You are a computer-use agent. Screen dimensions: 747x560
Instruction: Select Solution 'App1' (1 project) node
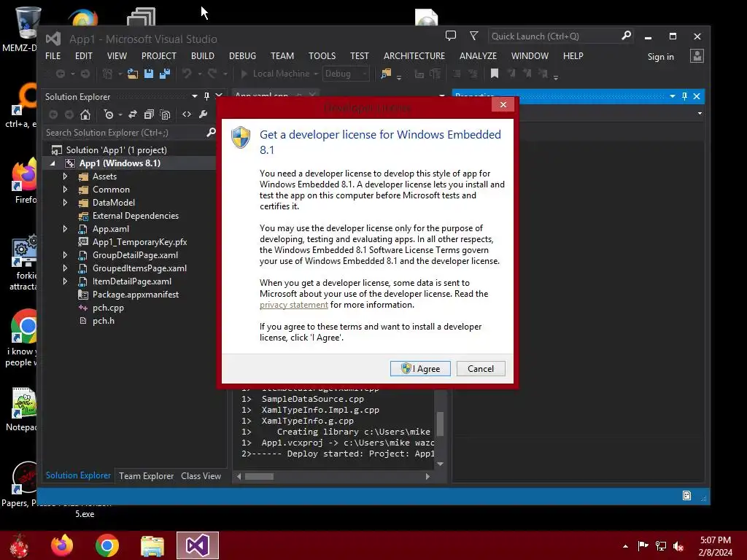click(x=116, y=150)
